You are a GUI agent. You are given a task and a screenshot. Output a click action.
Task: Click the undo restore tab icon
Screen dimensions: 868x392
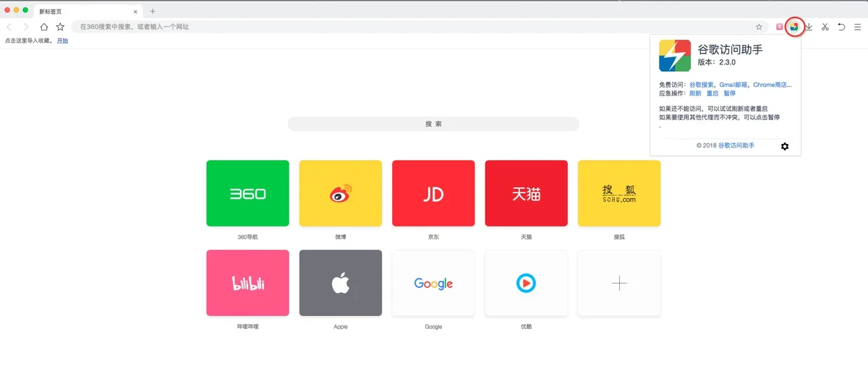point(841,27)
